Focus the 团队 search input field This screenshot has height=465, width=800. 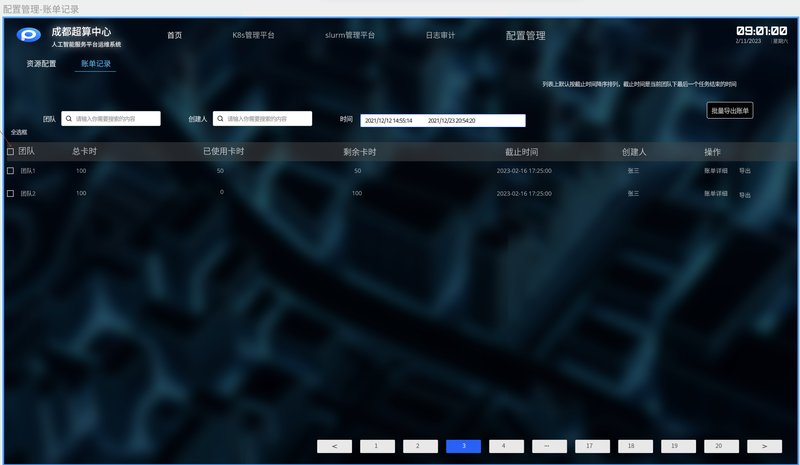coord(111,118)
